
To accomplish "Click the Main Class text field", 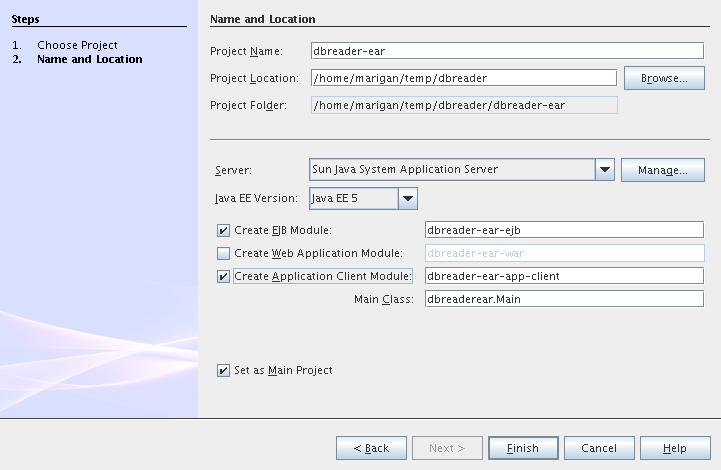I will pos(564,299).
